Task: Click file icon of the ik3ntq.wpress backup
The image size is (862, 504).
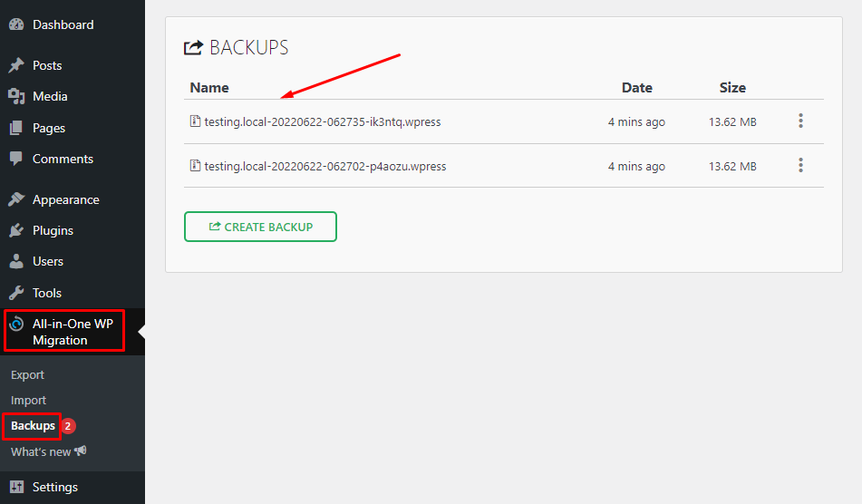Action: coord(195,121)
